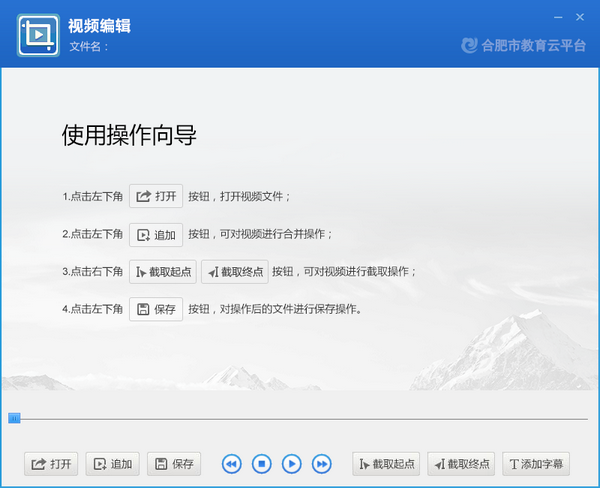This screenshot has height=488, width=600.
Task: Click the 打开 button shown in guide step 1
Action: coord(156,196)
